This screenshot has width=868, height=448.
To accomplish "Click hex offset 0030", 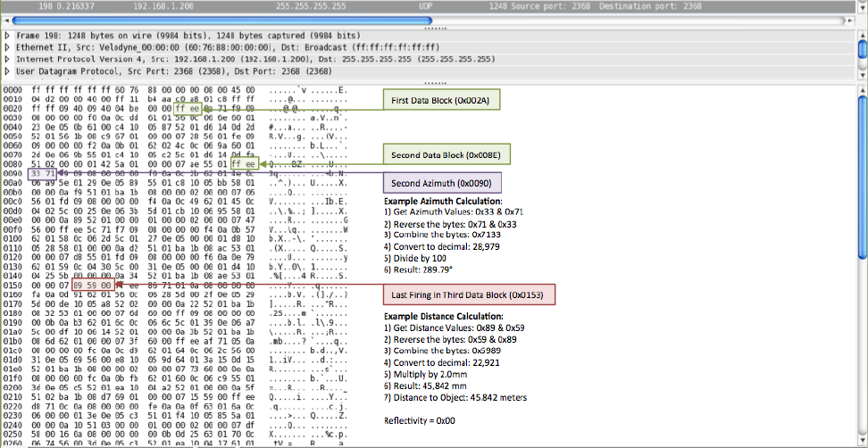I will 12,119.
